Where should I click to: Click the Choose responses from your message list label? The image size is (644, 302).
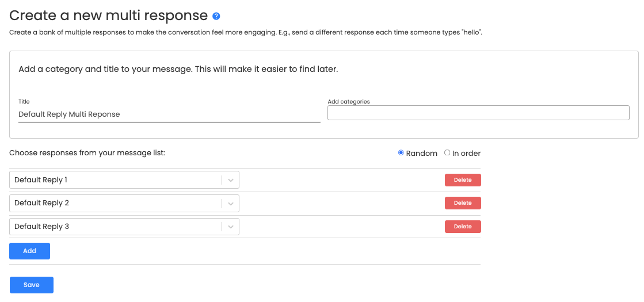pyautogui.click(x=87, y=153)
